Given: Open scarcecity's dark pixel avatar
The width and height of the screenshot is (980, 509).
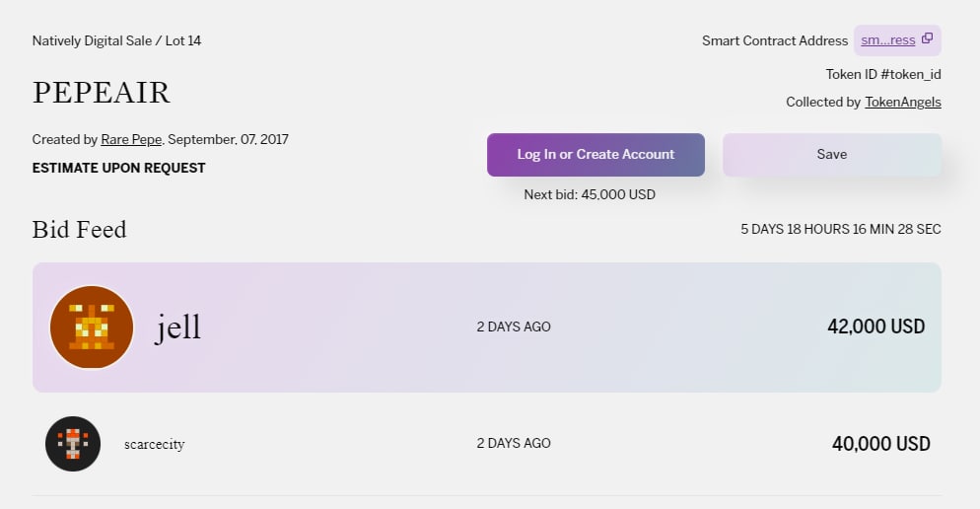Looking at the screenshot, I should point(73,444).
